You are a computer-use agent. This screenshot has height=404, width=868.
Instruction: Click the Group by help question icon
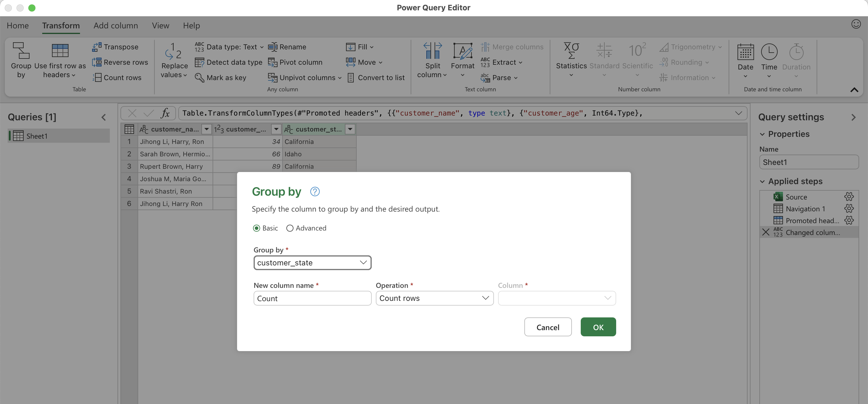tap(315, 192)
